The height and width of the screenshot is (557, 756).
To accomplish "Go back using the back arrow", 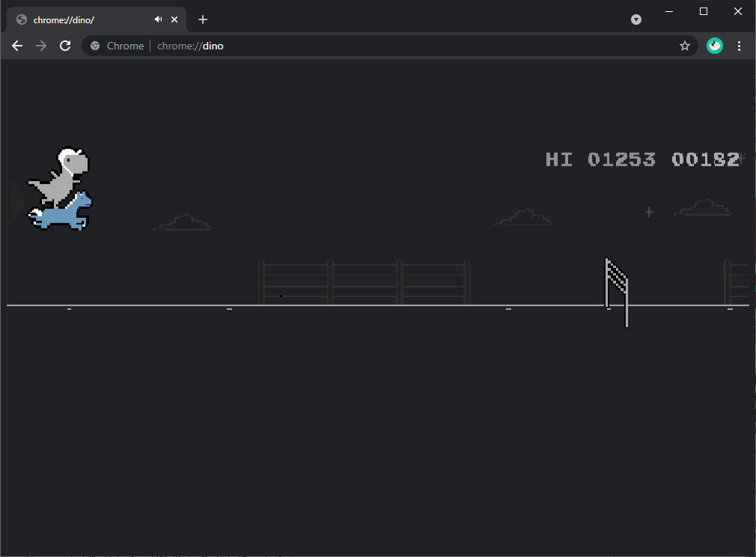I will pyautogui.click(x=17, y=46).
